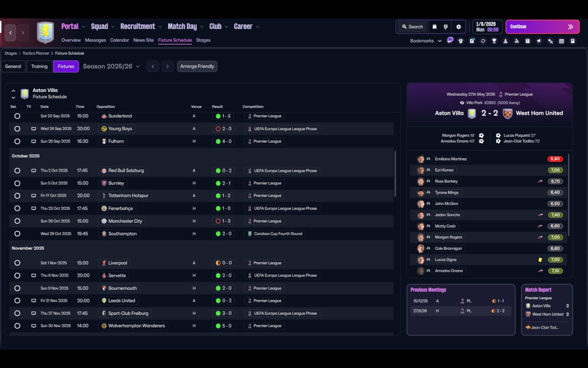
Task: Click the notepad icon at bookmarks bar end
Action: click(572, 41)
